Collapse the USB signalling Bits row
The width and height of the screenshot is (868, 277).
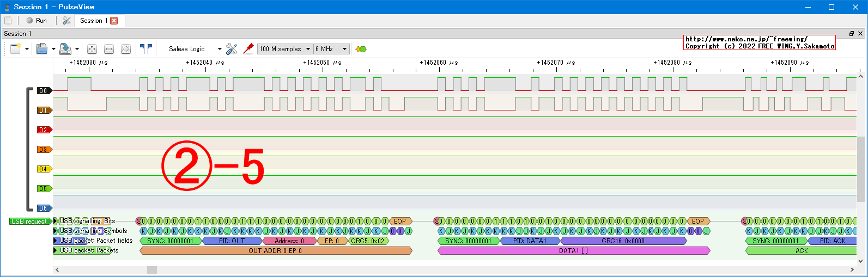coord(56,221)
